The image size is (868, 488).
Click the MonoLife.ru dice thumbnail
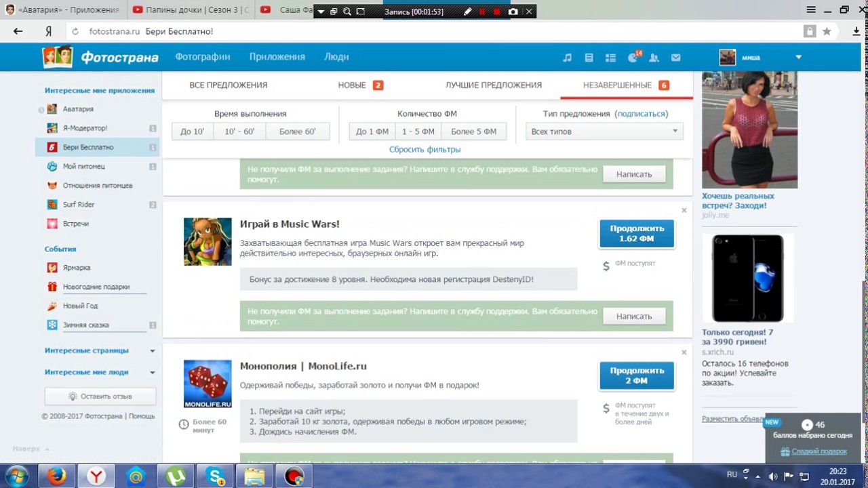pyautogui.click(x=208, y=384)
